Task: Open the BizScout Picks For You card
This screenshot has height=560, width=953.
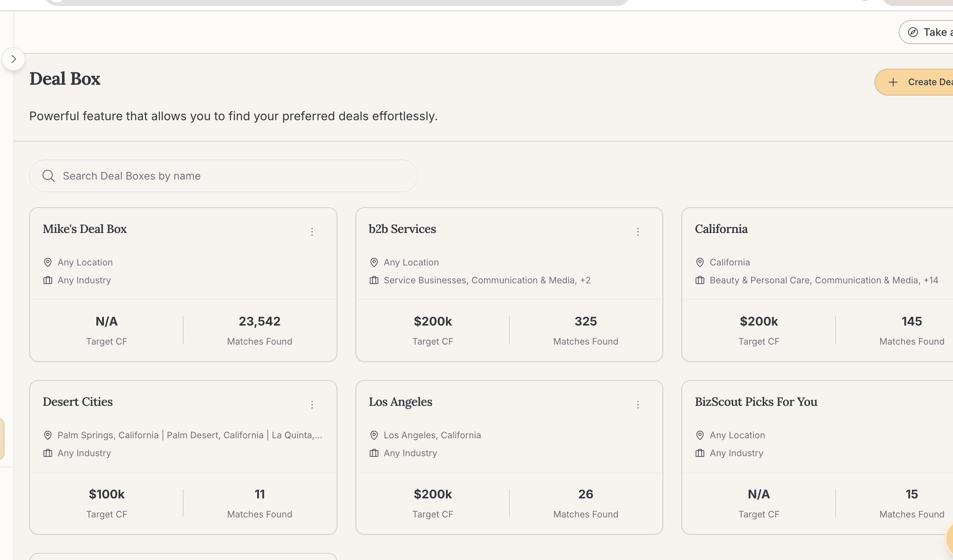Action: [756, 402]
